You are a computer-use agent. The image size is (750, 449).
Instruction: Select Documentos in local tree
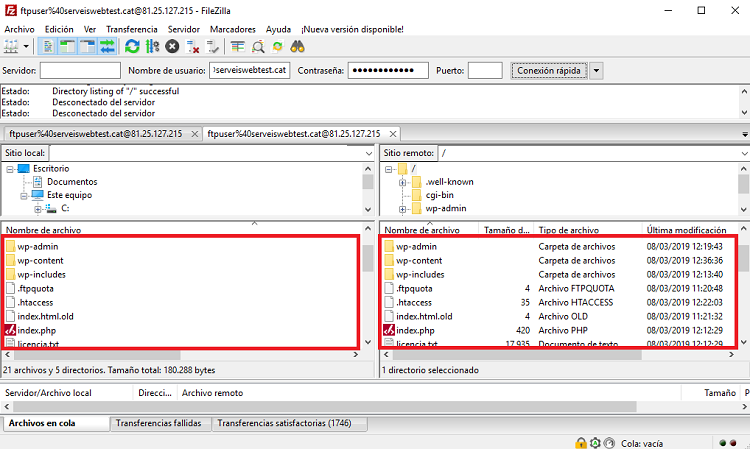point(72,182)
